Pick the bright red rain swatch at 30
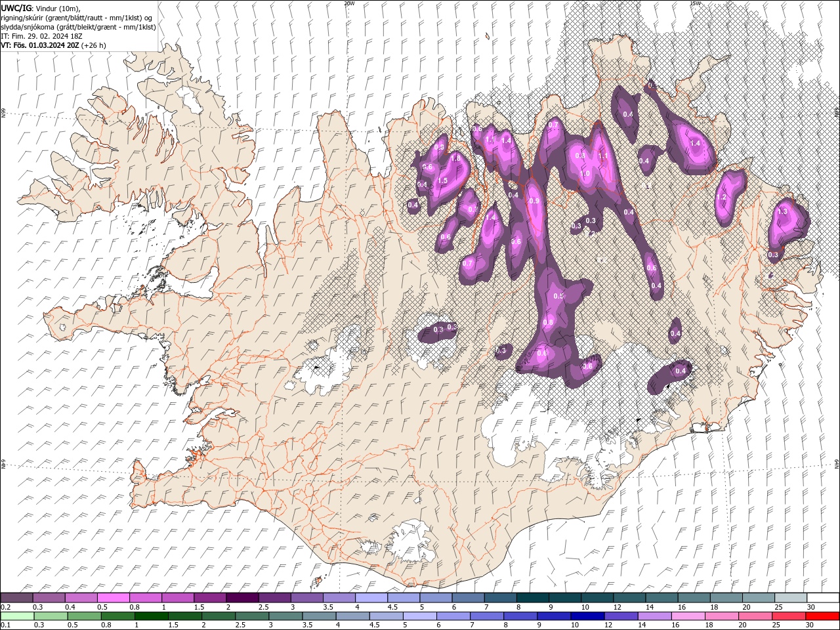Image resolution: width=840 pixels, height=630 pixels. [x=823, y=616]
